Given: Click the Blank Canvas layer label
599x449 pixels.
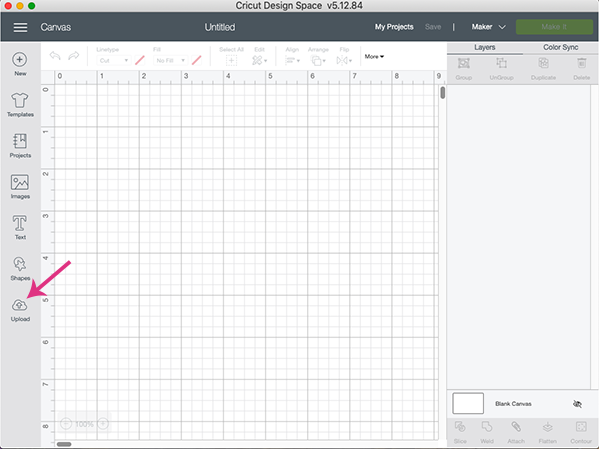Looking at the screenshot, I should tap(513, 404).
